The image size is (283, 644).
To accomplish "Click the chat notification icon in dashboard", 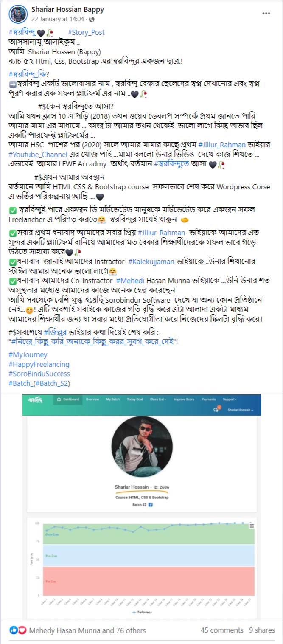I will tap(216, 410).
